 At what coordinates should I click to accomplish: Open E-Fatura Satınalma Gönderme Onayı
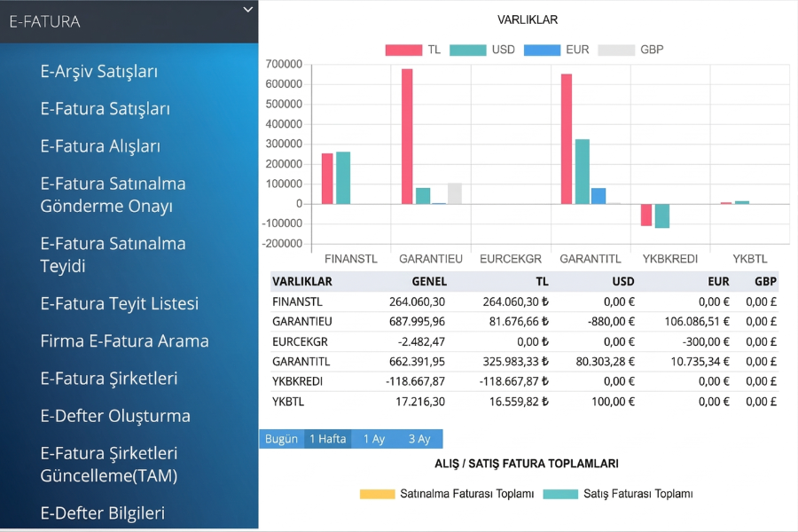point(113,194)
